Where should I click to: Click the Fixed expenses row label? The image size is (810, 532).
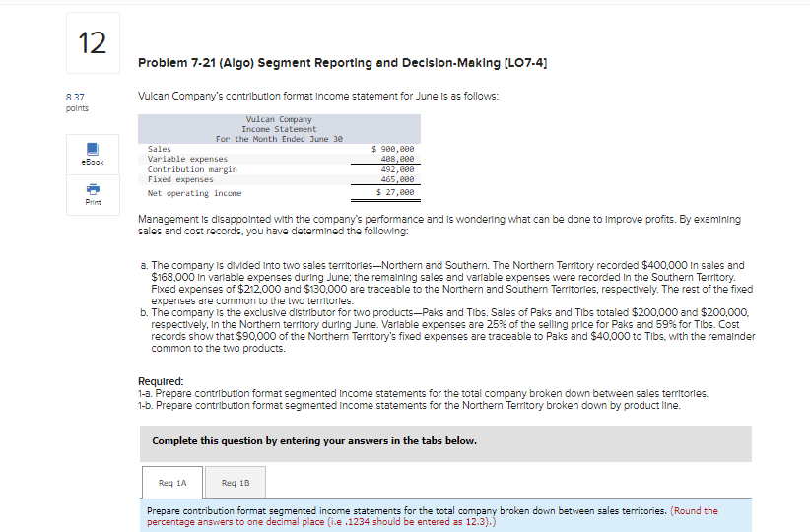pos(180,179)
